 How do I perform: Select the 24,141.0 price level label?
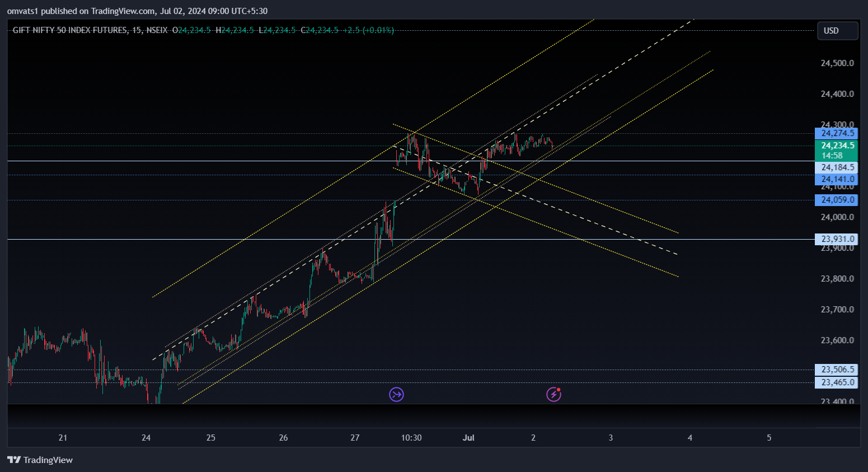click(837, 180)
